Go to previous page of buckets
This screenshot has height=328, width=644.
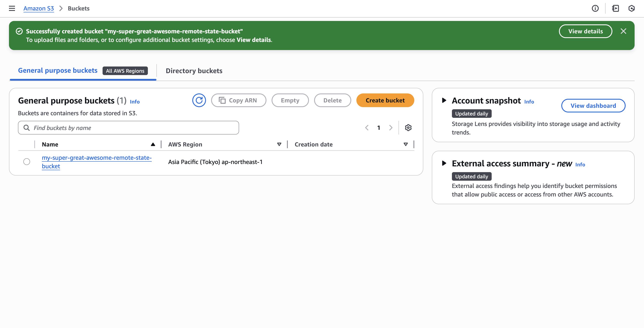coord(367,128)
